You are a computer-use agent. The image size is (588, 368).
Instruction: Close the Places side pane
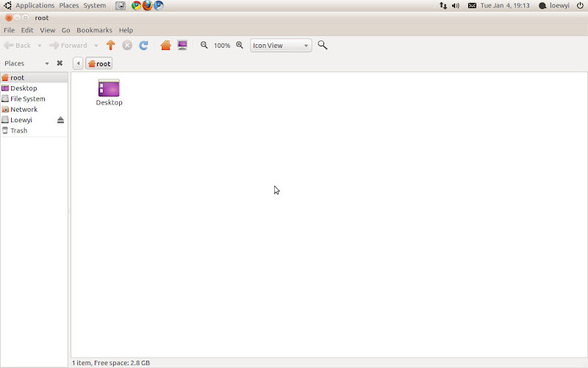60,63
